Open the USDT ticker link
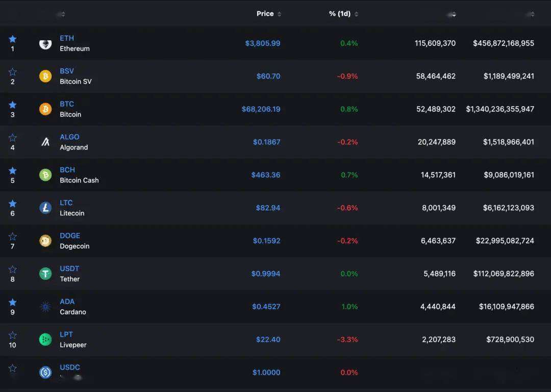Screen dimensions: 551x392 pos(69,268)
